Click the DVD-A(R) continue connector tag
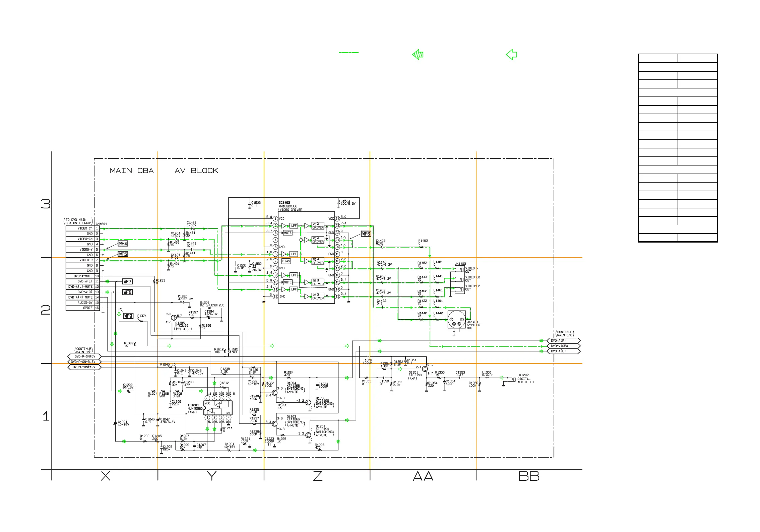Image resolution: width=760 pixels, height=532 pixels. pyautogui.click(x=563, y=340)
